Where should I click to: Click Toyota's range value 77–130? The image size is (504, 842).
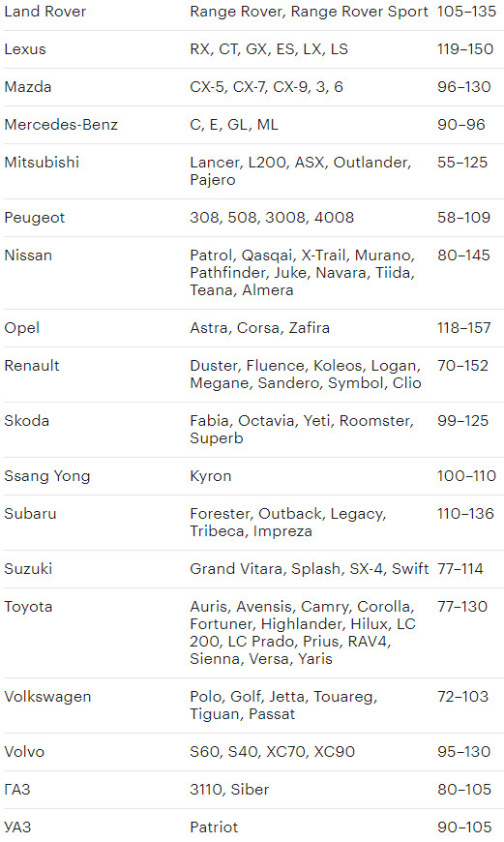click(x=462, y=607)
